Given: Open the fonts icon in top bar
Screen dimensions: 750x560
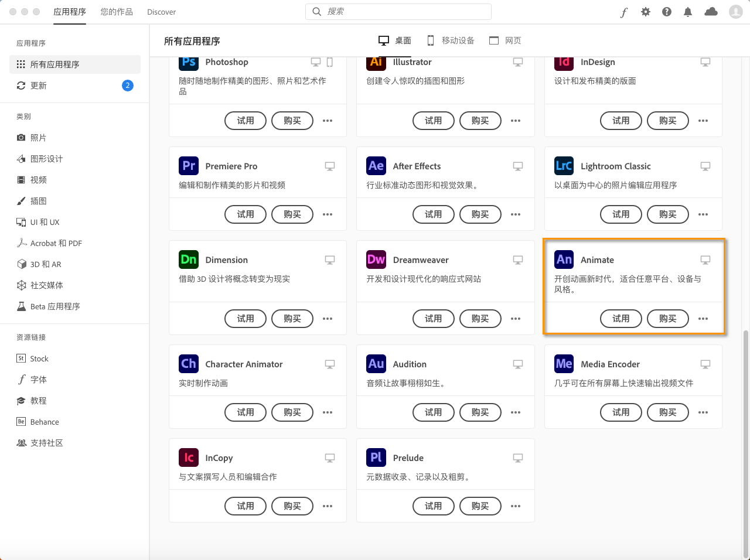Looking at the screenshot, I should [624, 12].
